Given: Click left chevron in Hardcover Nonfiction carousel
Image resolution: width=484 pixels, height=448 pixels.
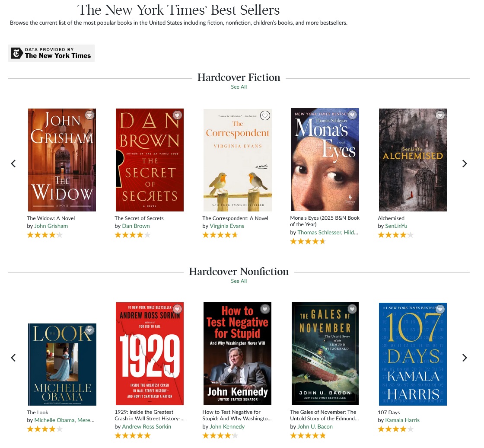Looking at the screenshot, I should 13,358.
